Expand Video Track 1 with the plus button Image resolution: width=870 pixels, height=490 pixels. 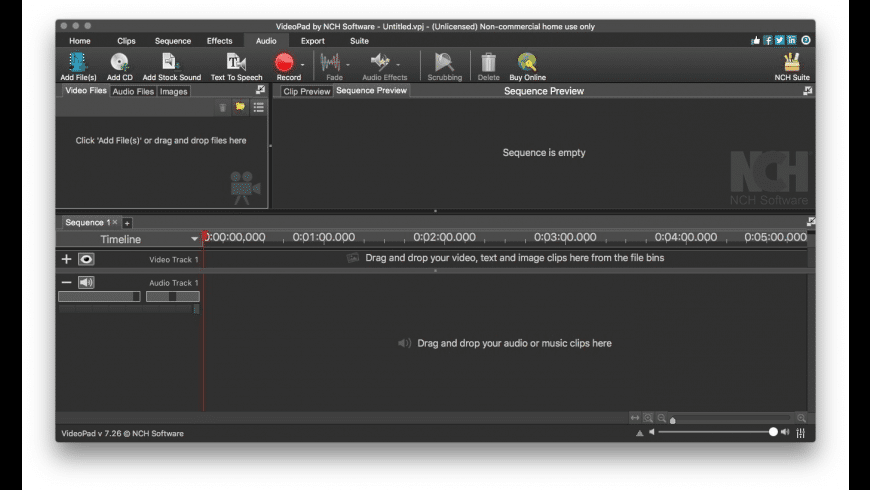click(x=67, y=259)
